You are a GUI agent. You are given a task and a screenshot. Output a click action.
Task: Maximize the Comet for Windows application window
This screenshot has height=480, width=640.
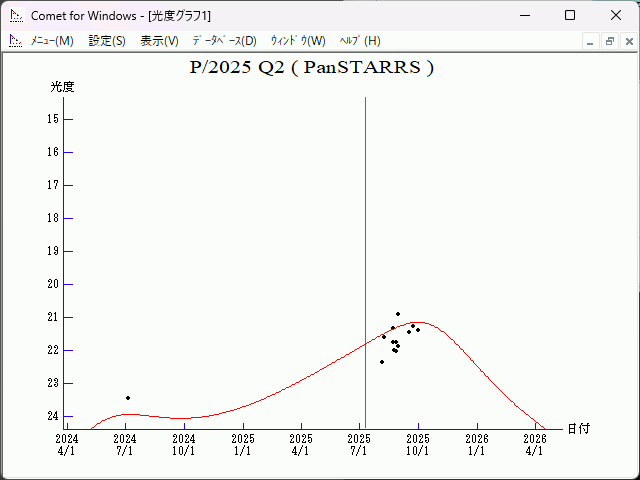[x=570, y=15]
